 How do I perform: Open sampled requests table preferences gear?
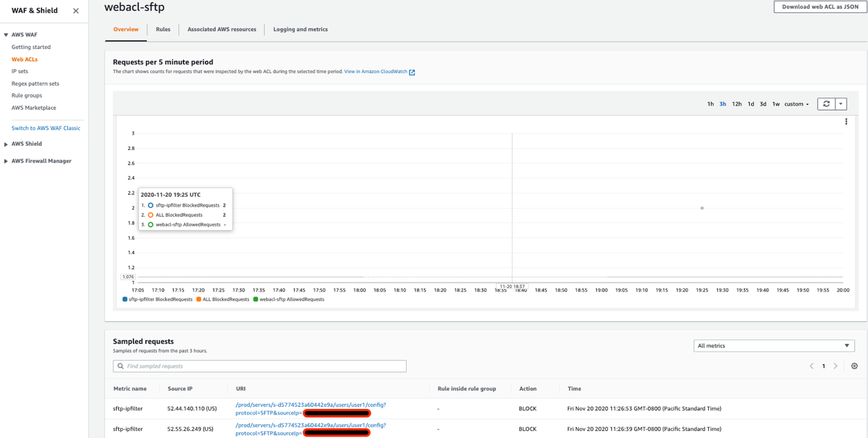click(x=855, y=366)
